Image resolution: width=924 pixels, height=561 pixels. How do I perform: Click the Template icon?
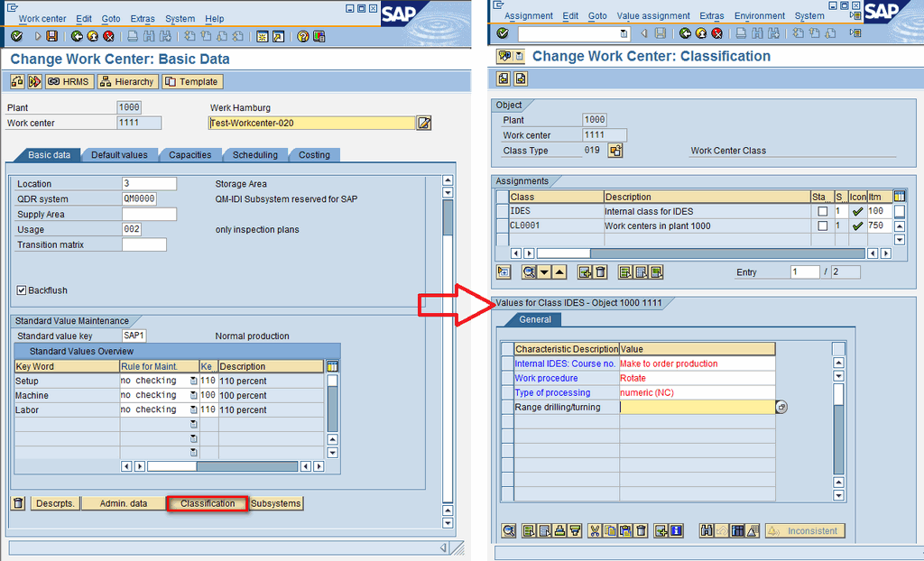pos(191,81)
